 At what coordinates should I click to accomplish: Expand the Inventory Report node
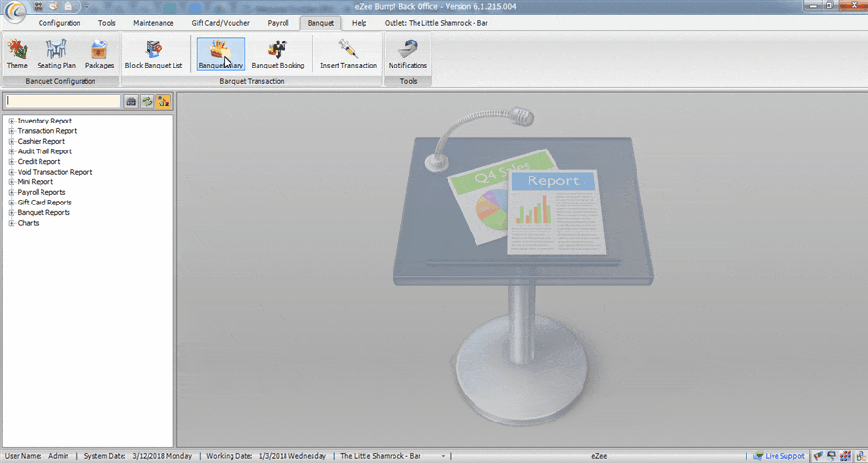pos(11,121)
